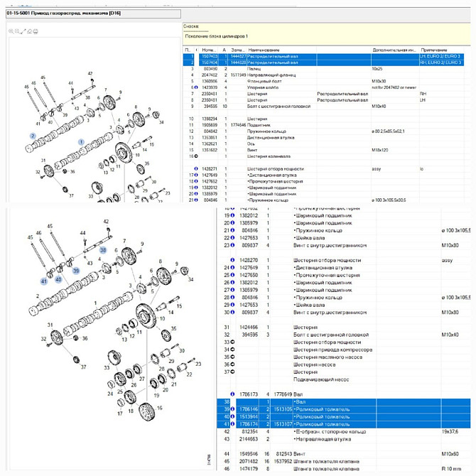Select row 42 Е-образн. стопорное кольцо

coord(344,431)
